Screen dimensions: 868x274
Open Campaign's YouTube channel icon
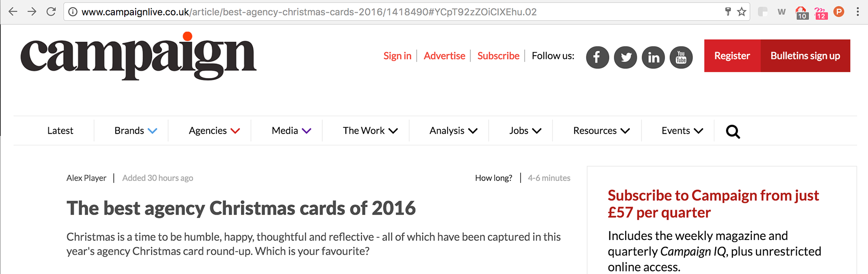tap(681, 58)
